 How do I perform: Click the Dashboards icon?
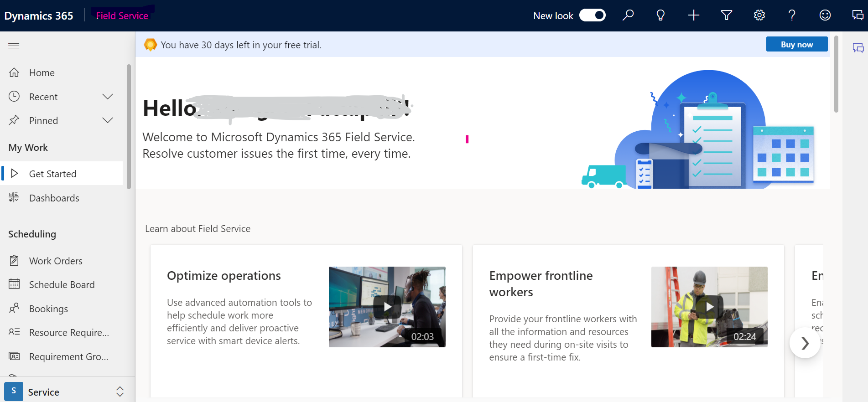14,197
